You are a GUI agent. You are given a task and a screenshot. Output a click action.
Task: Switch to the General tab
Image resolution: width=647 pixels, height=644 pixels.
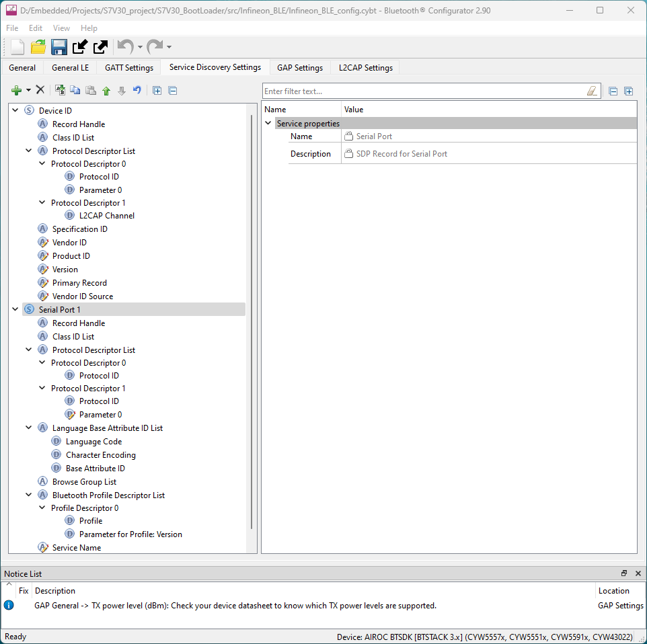click(x=22, y=68)
